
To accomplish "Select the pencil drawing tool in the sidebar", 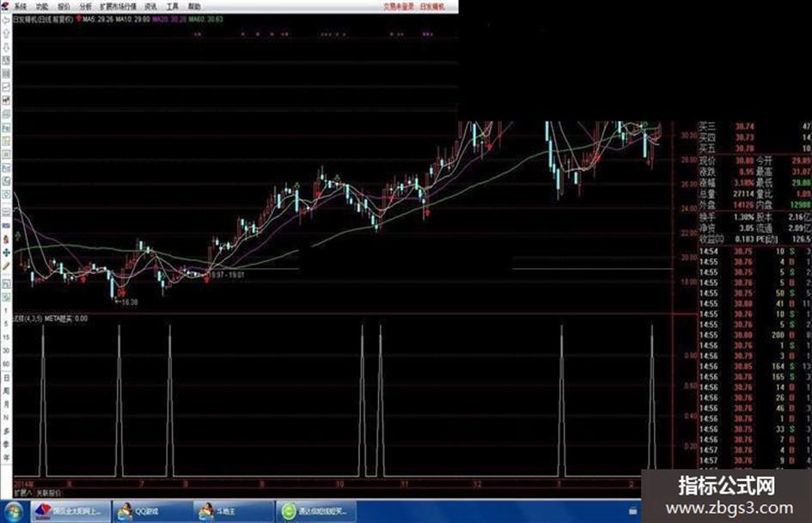I will pos(6,265).
